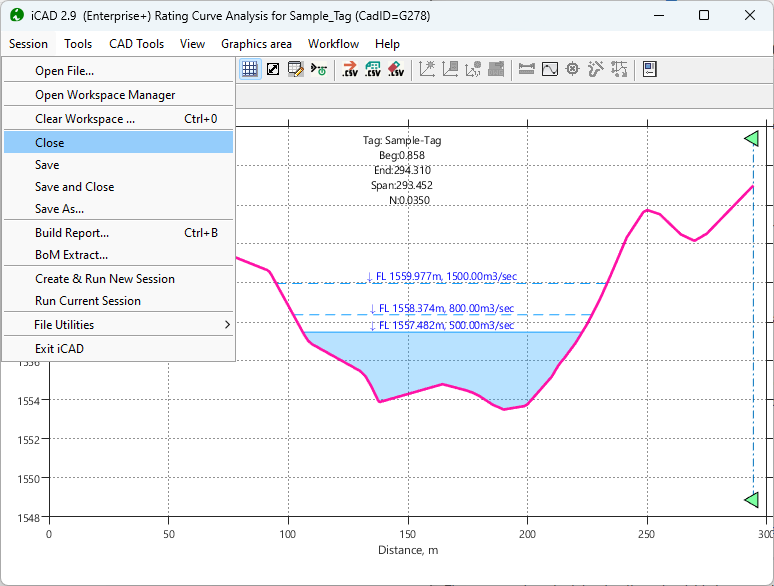Toggle the grid display toolbar icon
The width and height of the screenshot is (774, 586).
250,69
